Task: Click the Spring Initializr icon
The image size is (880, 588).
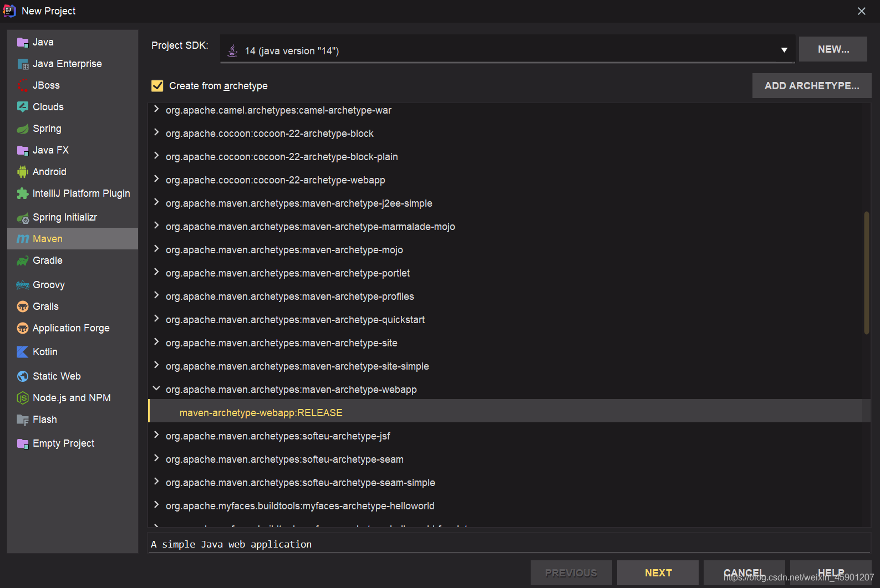Action: (x=23, y=218)
